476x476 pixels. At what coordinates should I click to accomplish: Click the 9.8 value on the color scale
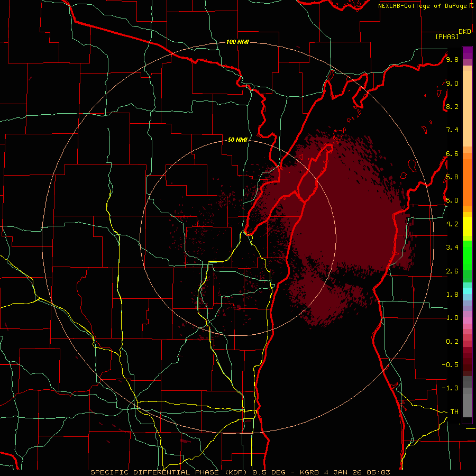point(452,59)
